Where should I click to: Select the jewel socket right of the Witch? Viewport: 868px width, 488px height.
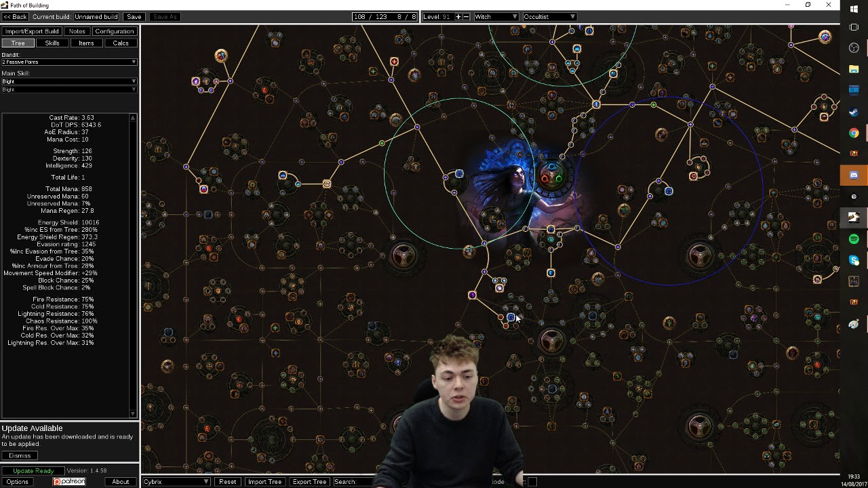click(669, 191)
